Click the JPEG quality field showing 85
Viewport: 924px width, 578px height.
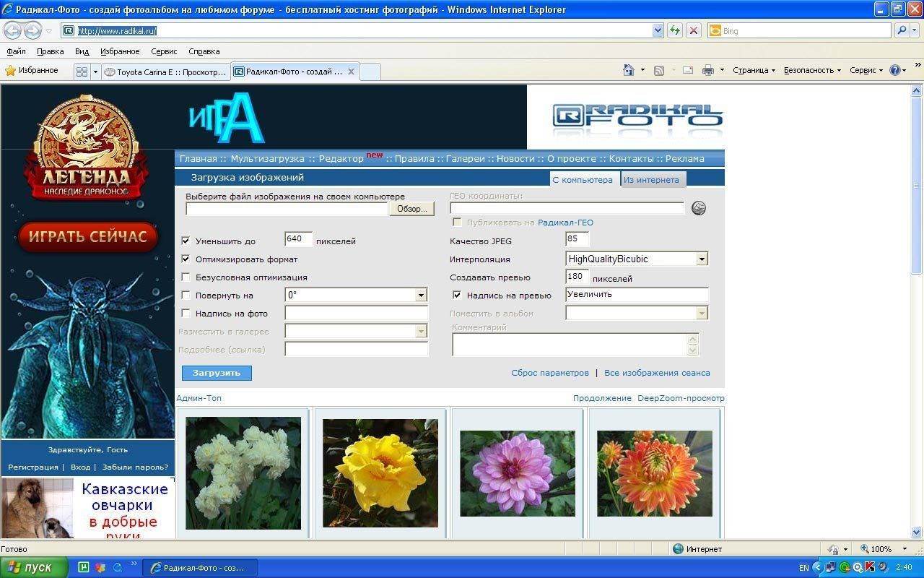[x=577, y=238]
